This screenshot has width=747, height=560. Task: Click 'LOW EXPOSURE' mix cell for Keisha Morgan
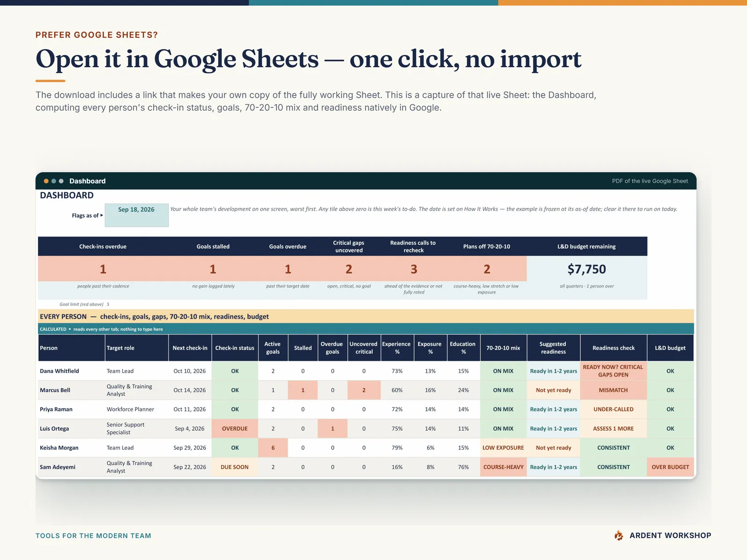tap(503, 448)
